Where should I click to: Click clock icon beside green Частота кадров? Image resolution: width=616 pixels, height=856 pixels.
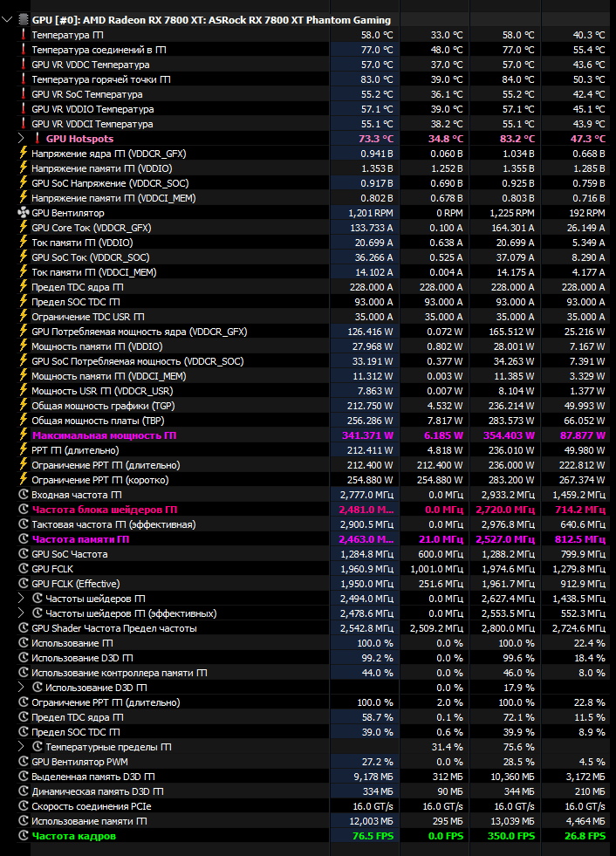pos(24,836)
